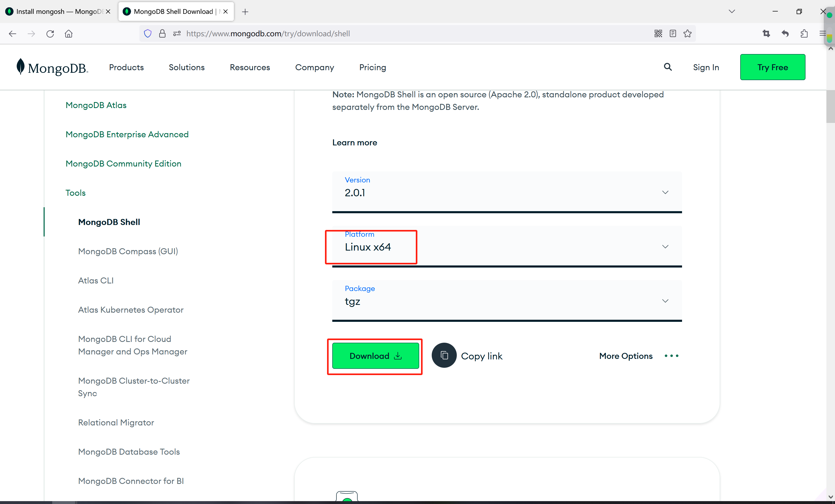The height and width of the screenshot is (504, 835).
Task: Open a new browser tab
Action: pos(245,12)
